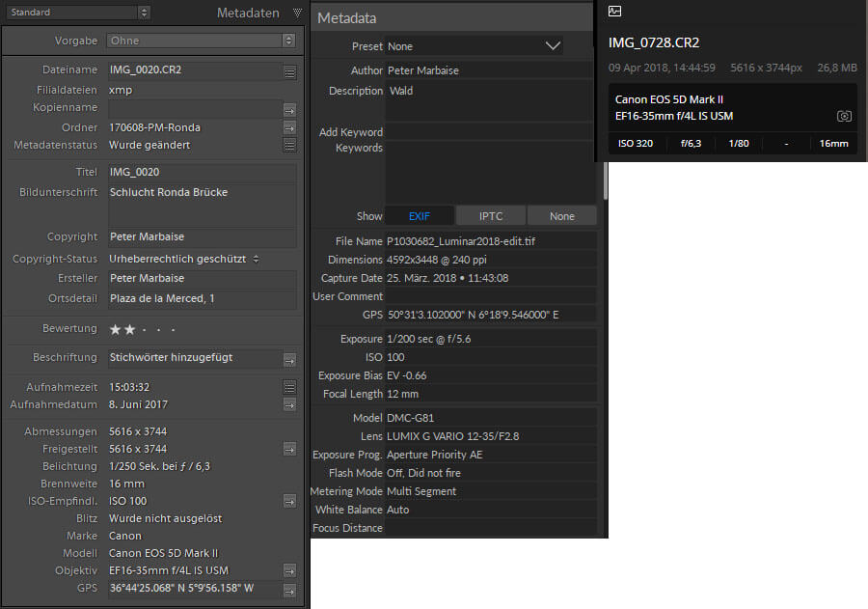Click the camera icon beside EF16-35mm f/4L IS USM

[844, 116]
